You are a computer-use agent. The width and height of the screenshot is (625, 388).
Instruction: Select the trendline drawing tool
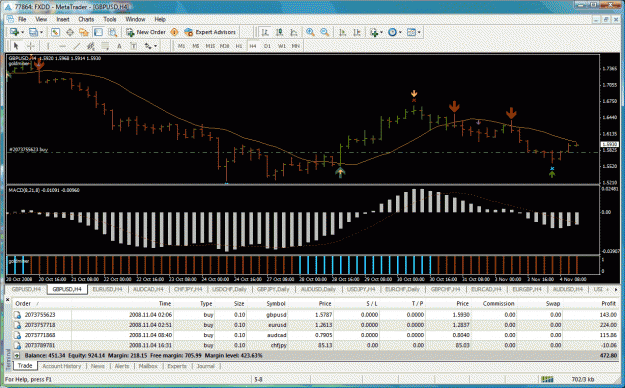click(77, 46)
